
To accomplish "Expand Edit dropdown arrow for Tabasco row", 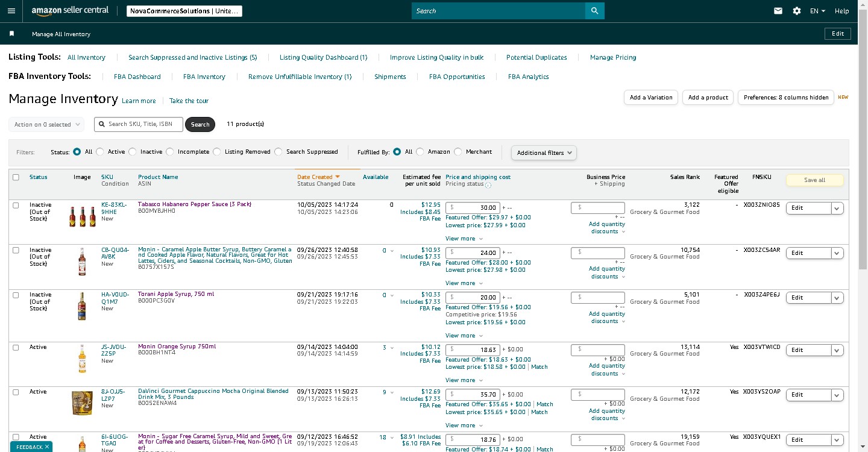I will (x=837, y=208).
